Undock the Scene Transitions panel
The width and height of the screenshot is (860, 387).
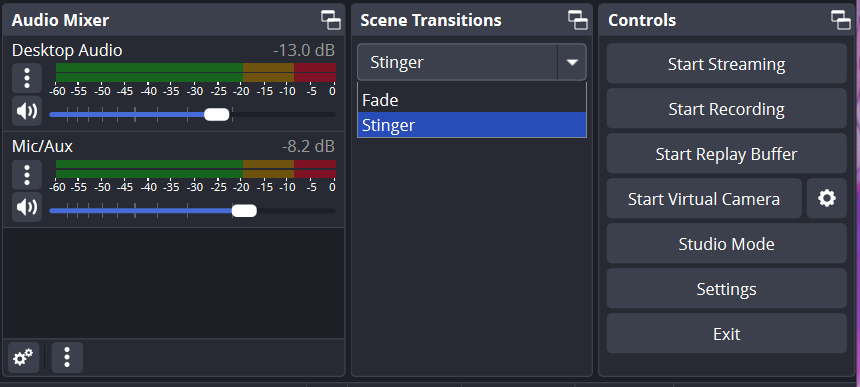(578, 20)
